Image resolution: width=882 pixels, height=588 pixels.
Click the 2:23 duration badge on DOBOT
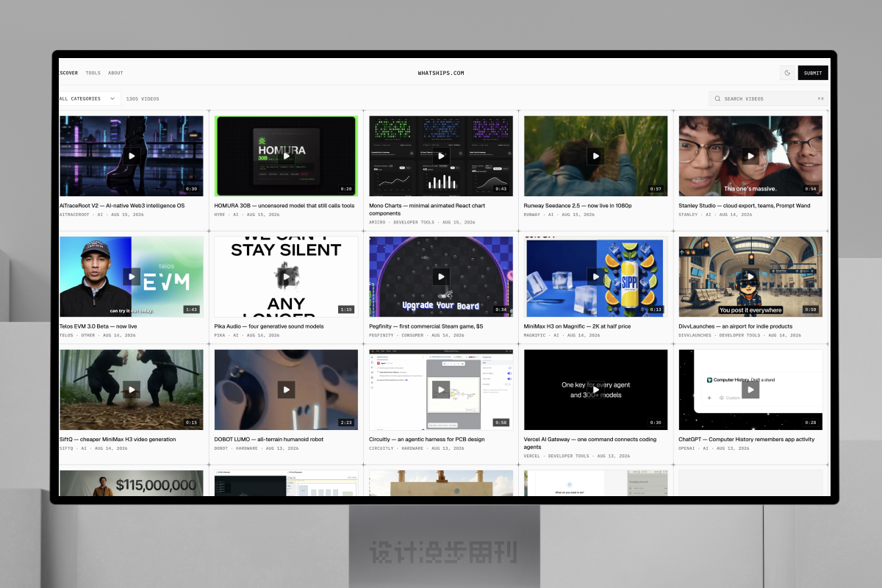[345, 423]
